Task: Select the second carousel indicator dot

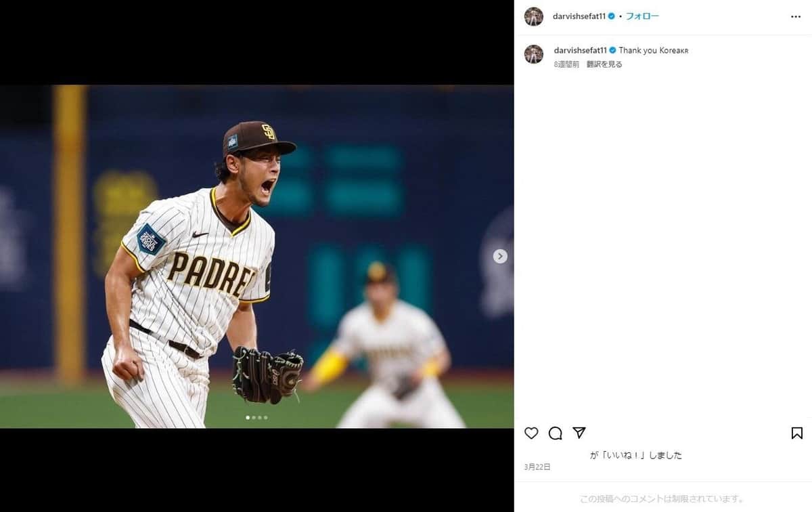Action: (x=253, y=418)
